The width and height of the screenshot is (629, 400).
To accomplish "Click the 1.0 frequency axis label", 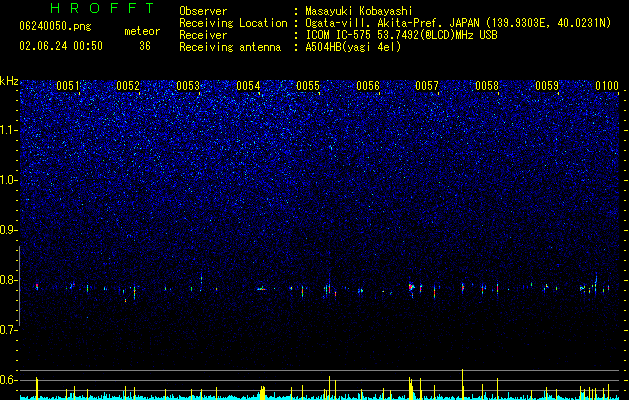I will click(9, 181).
